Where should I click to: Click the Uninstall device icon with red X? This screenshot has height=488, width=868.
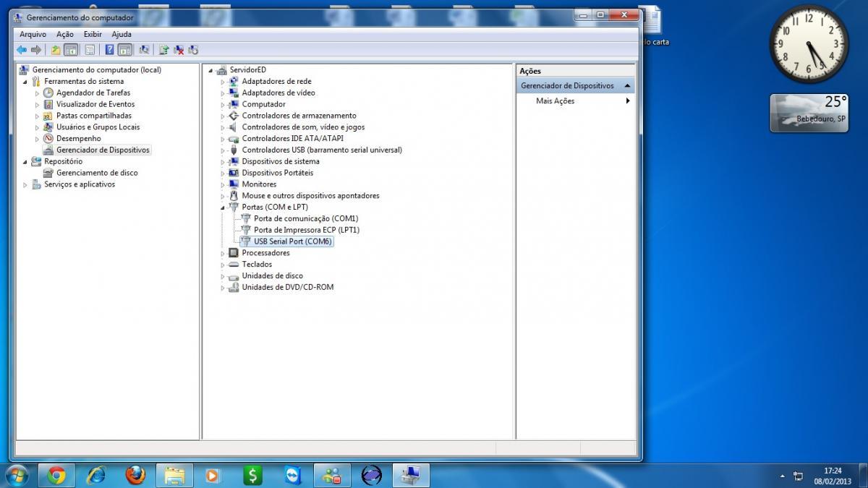click(x=179, y=50)
